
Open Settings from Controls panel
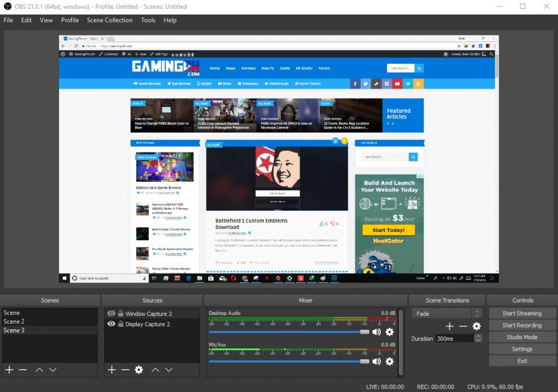(x=522, y=349)
